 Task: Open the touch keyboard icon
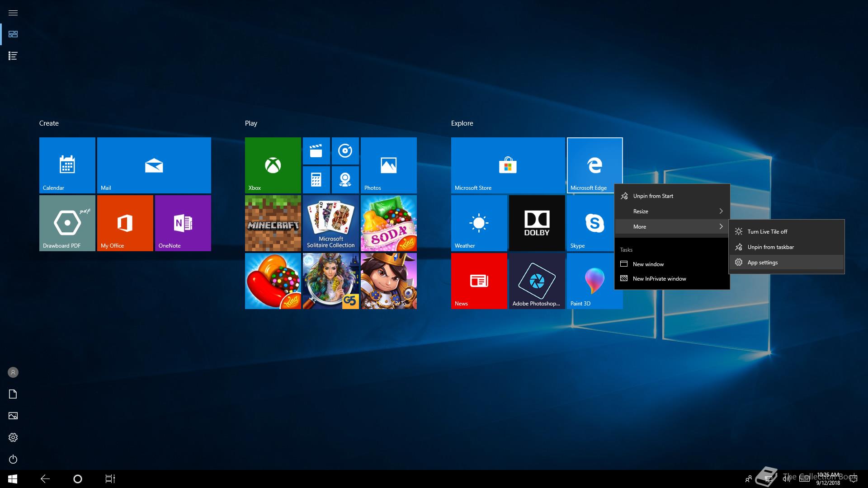click(805, 479)
